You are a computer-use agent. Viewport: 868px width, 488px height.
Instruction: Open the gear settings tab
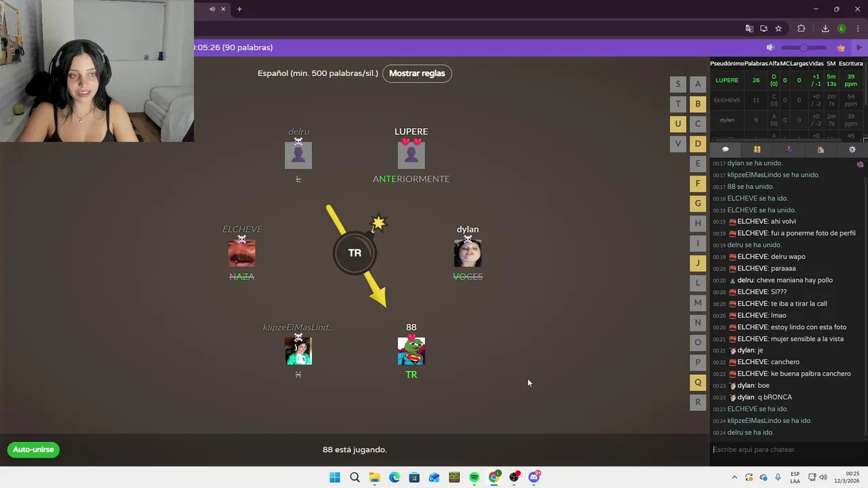point(852,149)
